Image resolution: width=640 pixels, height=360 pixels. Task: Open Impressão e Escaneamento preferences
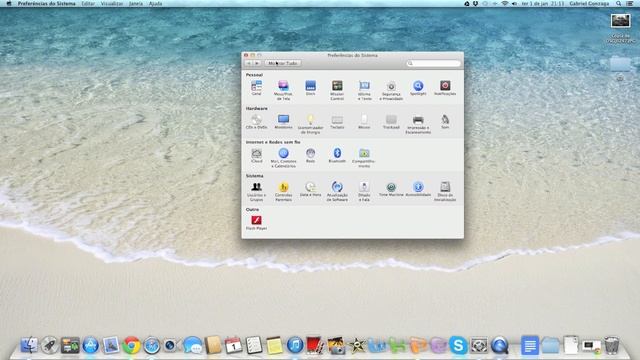[418, 124]
